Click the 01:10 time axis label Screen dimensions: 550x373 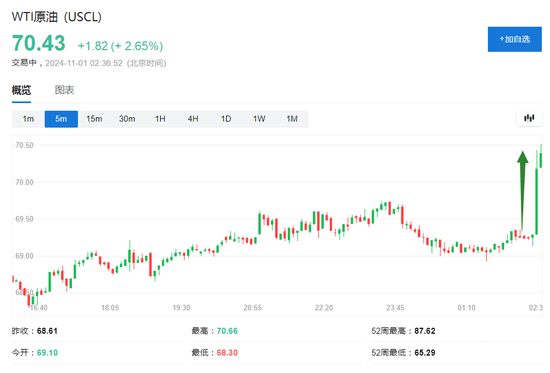(x=467, y=308)
